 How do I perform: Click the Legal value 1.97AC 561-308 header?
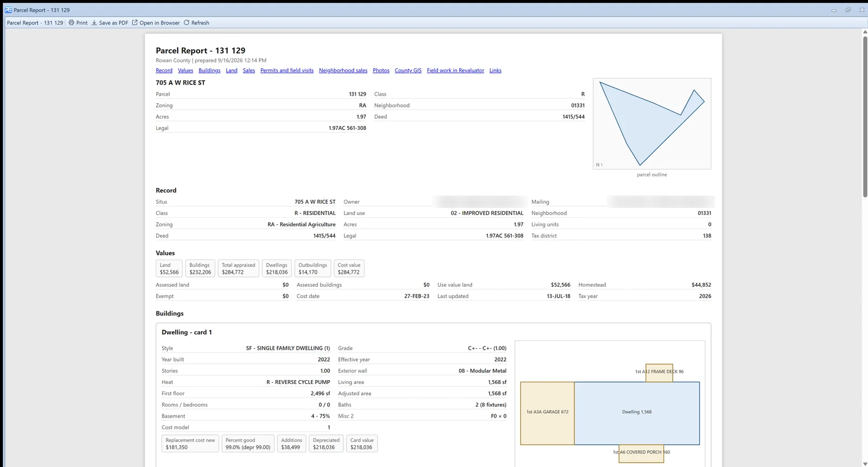[347, 128]
